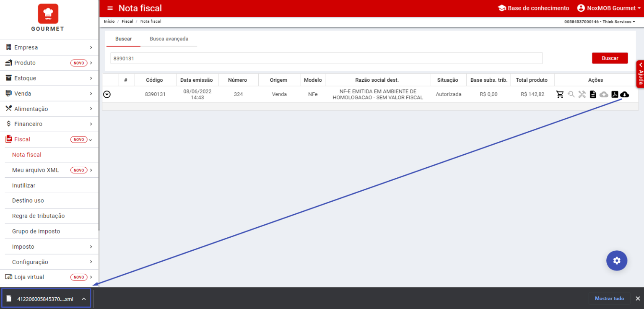Click the user avatar icon
This screenshot has width=644, height=309.
pyautogui.click(x=581, y=8)
